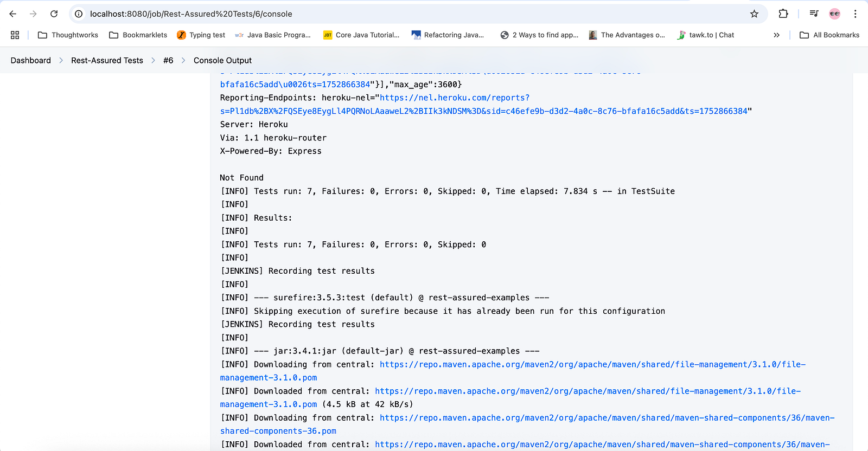Viewport: 868px width, 451px height.
Task: Open the Core Java Tutorial bookmark
Action: pos(361,35)
